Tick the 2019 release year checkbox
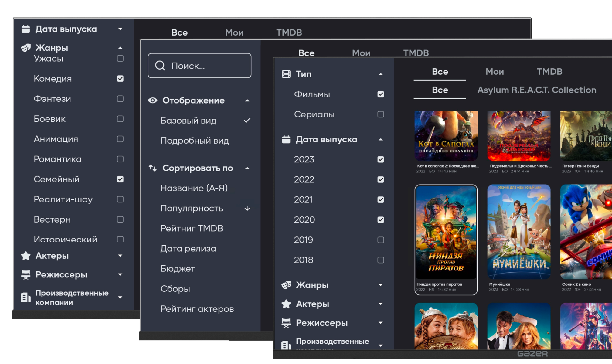The height and width of the screenshot is (364, 612). pos(381,240)
